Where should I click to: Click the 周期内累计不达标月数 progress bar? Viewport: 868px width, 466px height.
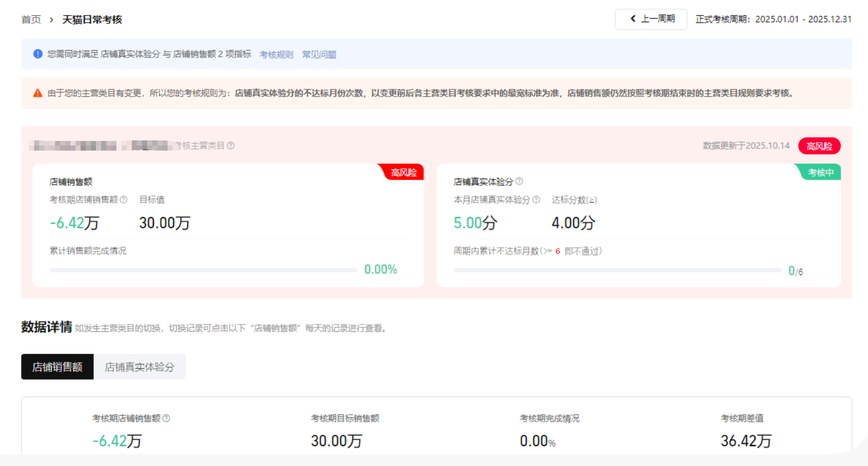617,271
